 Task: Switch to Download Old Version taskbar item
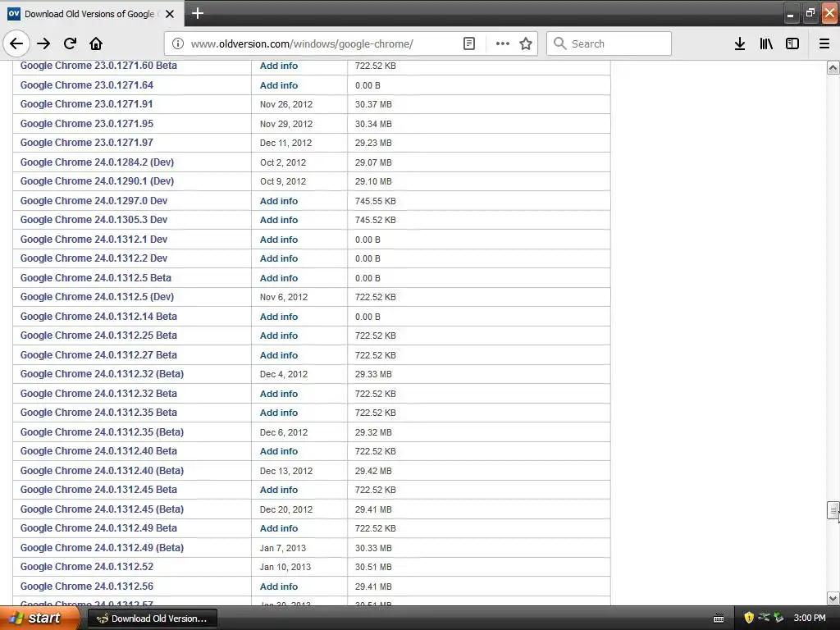tap(152, 619)
